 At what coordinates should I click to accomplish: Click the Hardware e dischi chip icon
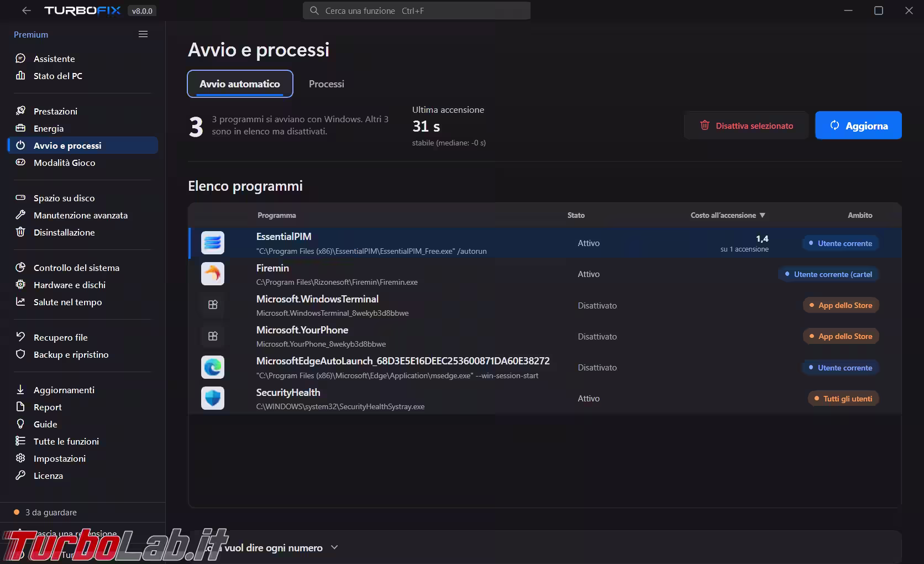pyautogui.click(x=20, y=285)
